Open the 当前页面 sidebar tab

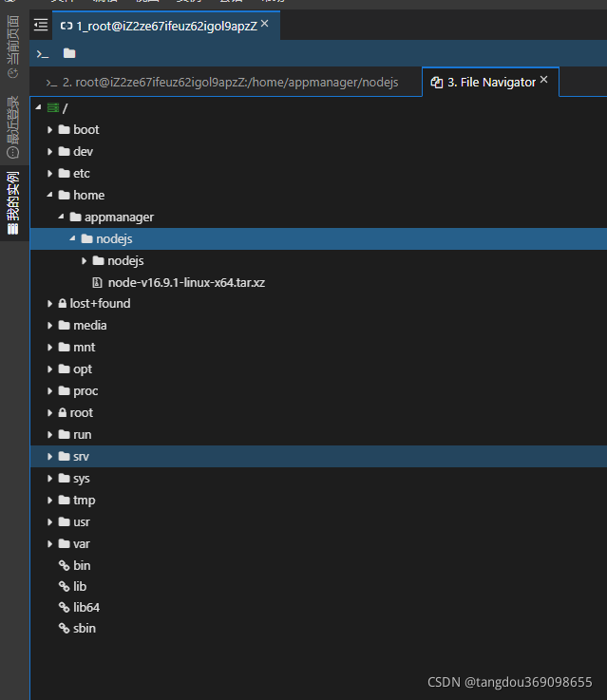point(13,46)
